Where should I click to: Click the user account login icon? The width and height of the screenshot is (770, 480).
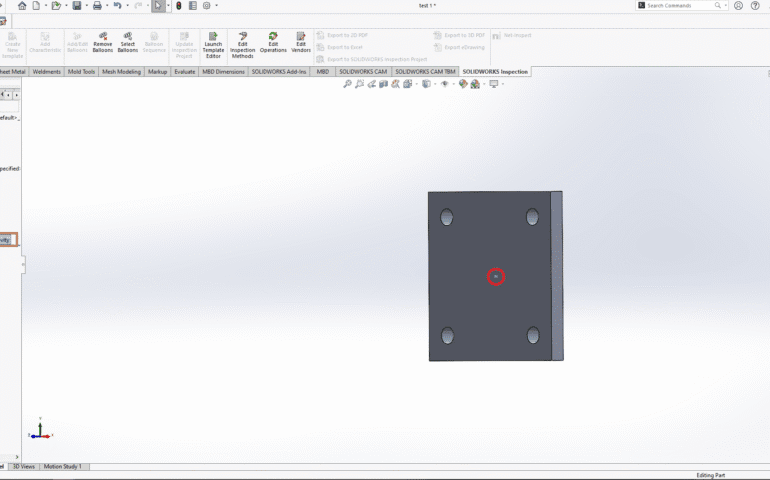pyautogui.click(x=738, y=5)
